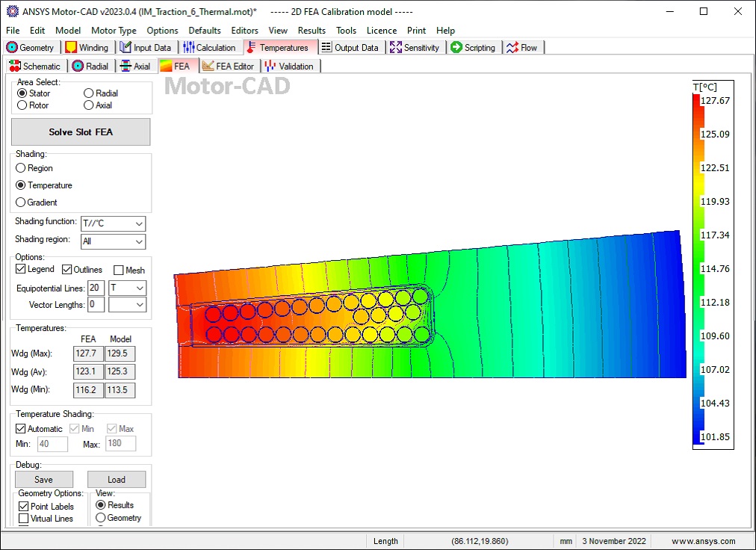Viewport: 756px width, 550px height.
Task: Enable the Mesh checkbox
Action: click(x=119, y=271)
